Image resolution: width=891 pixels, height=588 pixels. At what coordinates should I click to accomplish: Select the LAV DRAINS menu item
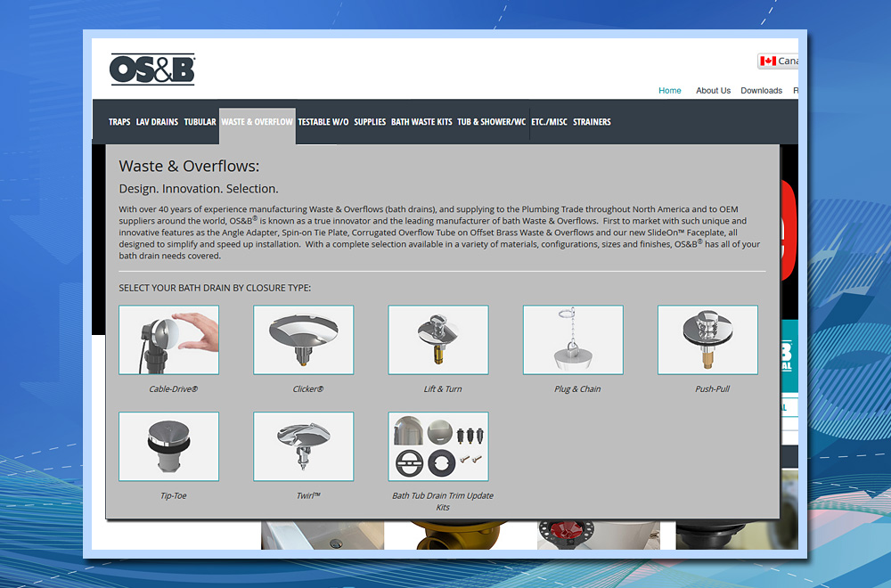click(157, 122)
